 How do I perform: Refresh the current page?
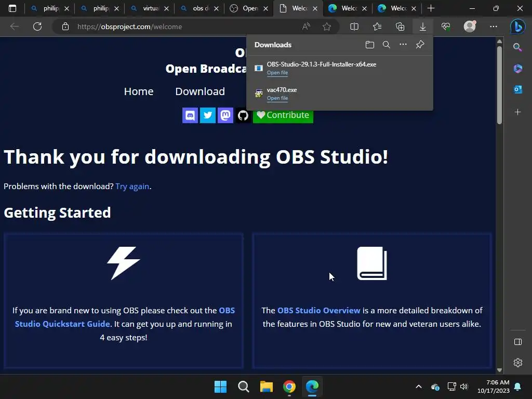coord(37,26)
